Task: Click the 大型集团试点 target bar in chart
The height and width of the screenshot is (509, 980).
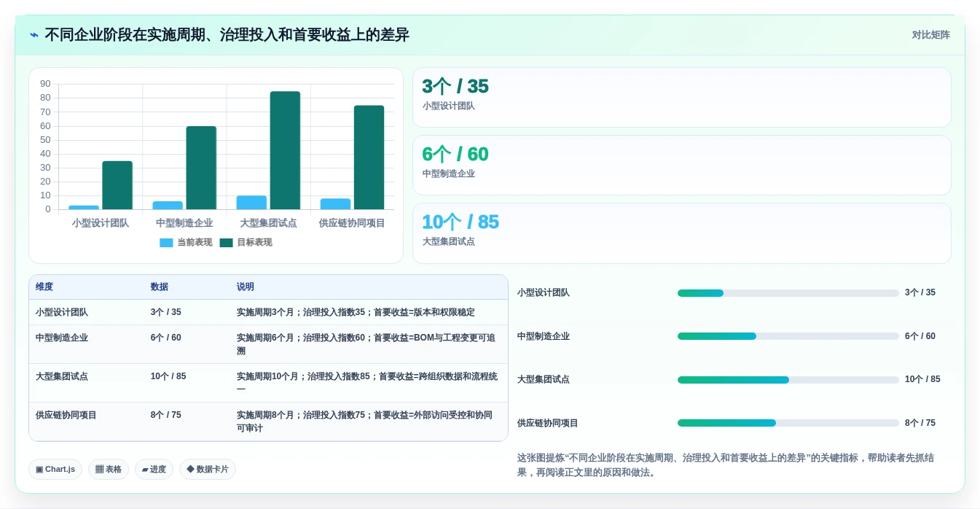Action: pyautogui.click(x=285, y=150)
